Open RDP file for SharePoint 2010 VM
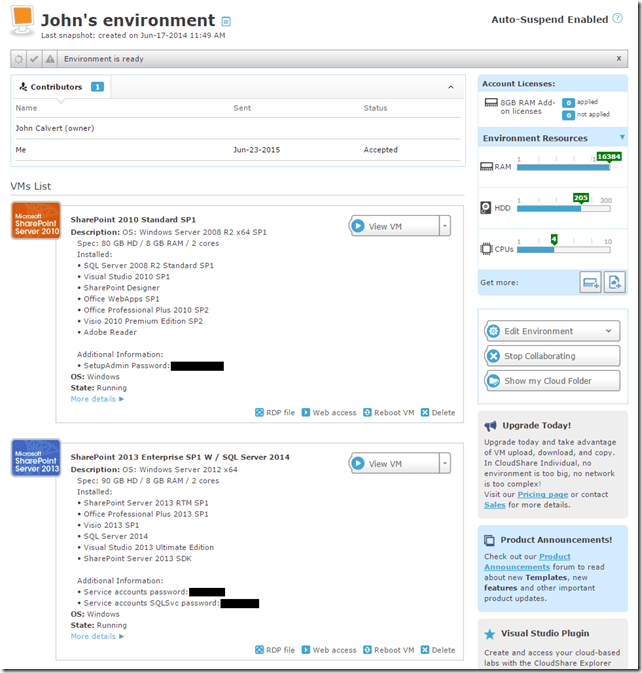This screenshot has width=642, height=673. point(275,412)
